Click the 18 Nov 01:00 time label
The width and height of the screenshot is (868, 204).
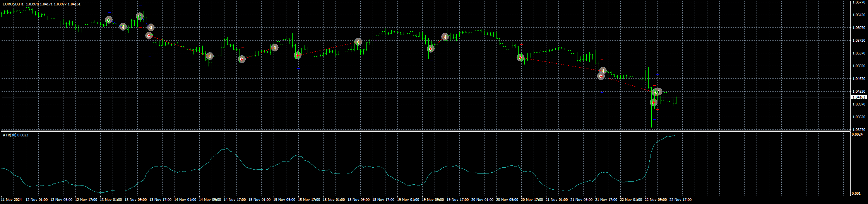pyautogui.click(x=334, y=200)
